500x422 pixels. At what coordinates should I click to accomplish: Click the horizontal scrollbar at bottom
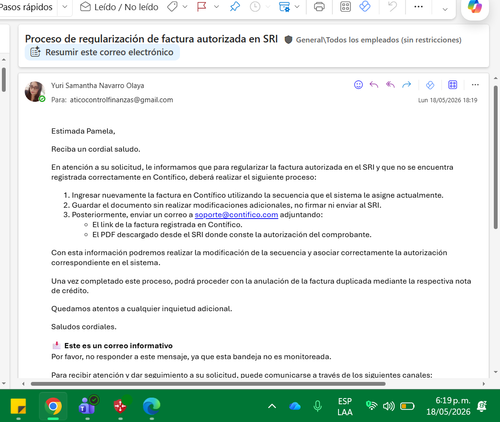[208, 384]
